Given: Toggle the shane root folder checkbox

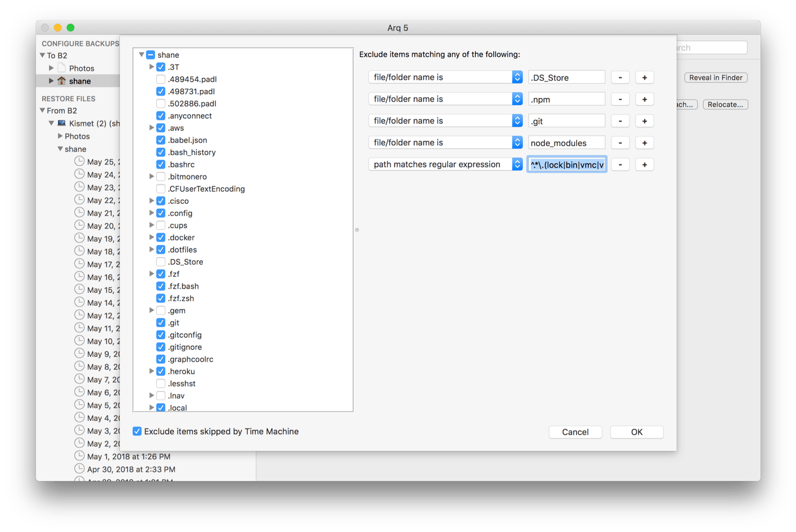Looking at the screenshot, I should pos(151,54).
